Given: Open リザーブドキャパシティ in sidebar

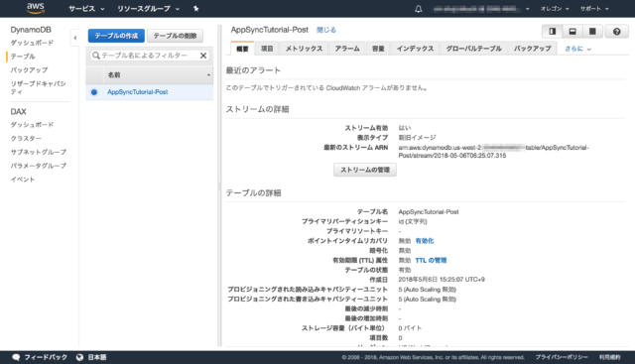Looking at the screenshot, I should (x=38, y=87).
